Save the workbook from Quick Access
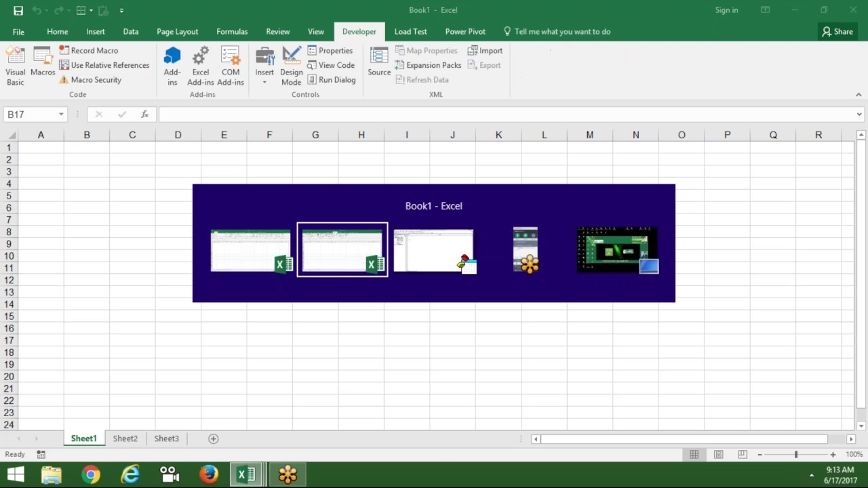The height and width of the screenshot is (488, 868). tap(18, 10)
